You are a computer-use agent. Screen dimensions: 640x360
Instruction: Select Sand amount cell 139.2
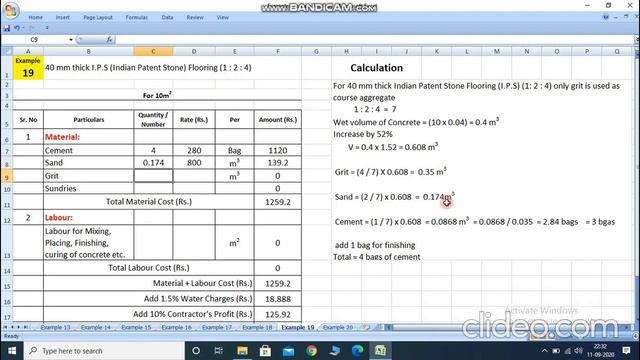[278, 163]
